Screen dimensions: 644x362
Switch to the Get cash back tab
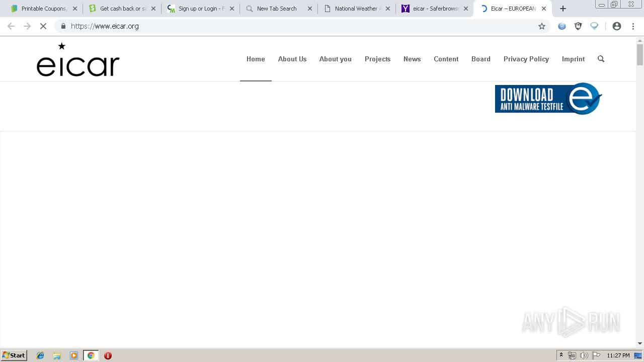[123, 9]
